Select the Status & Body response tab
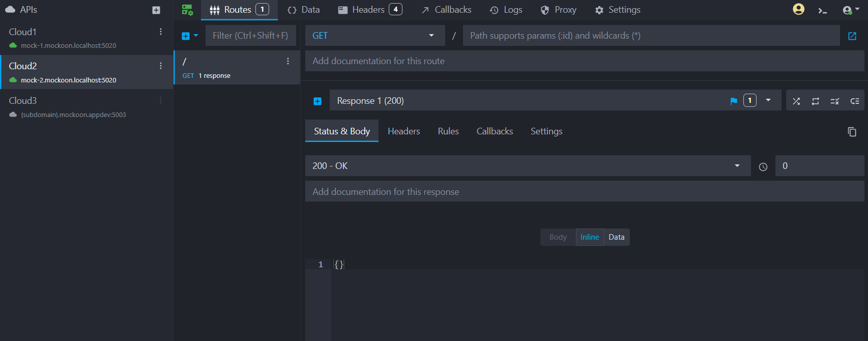 [342, 131]
